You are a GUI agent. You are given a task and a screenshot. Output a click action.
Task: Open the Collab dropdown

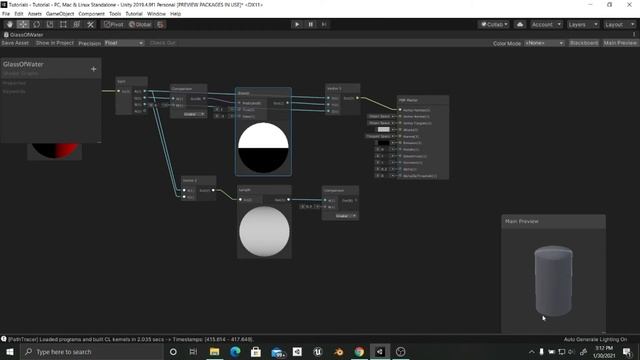[494, 24]
